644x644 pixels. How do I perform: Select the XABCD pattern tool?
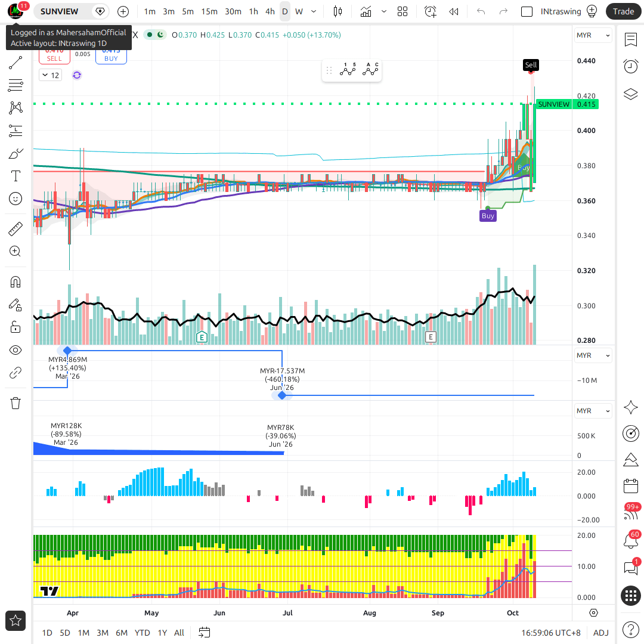15,107
